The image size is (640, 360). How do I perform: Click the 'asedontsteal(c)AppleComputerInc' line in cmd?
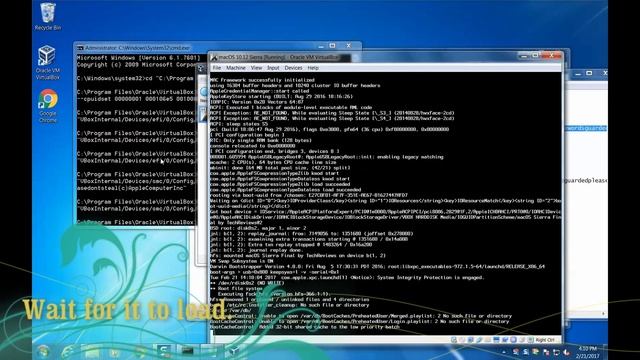131,188
